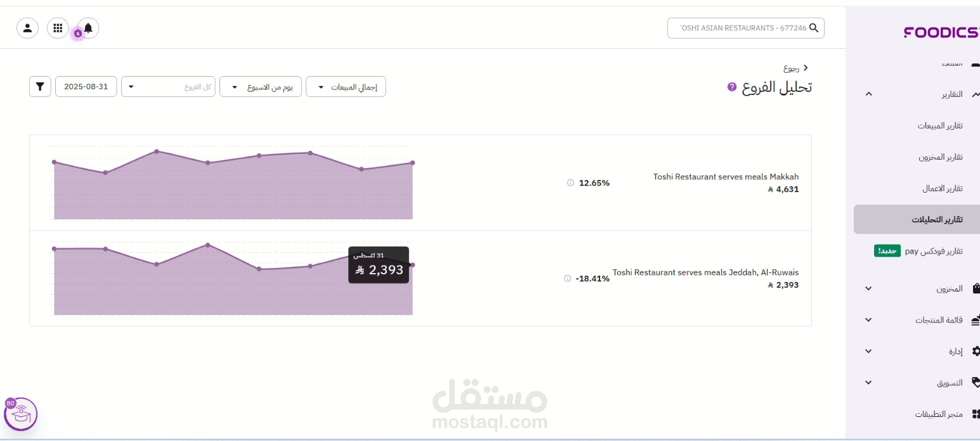The width and height of the screenshot is (980, 441).
Task: Click the تحليل الفروع page title
Action: click(777, 87)
